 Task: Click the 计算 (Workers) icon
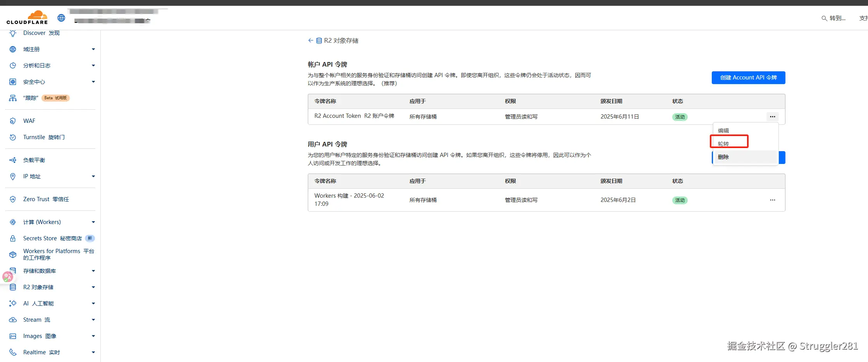[13, 222]
